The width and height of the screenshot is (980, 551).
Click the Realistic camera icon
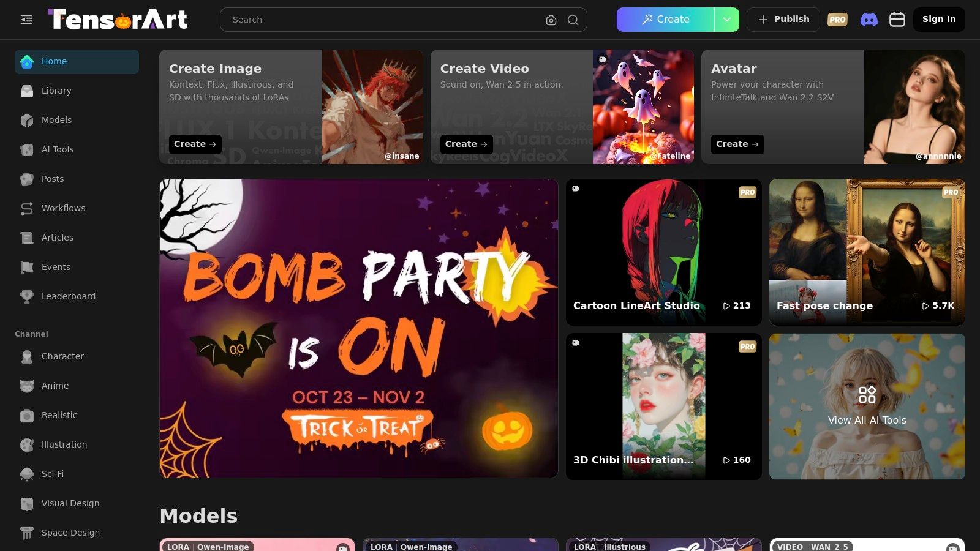(27, 415)
